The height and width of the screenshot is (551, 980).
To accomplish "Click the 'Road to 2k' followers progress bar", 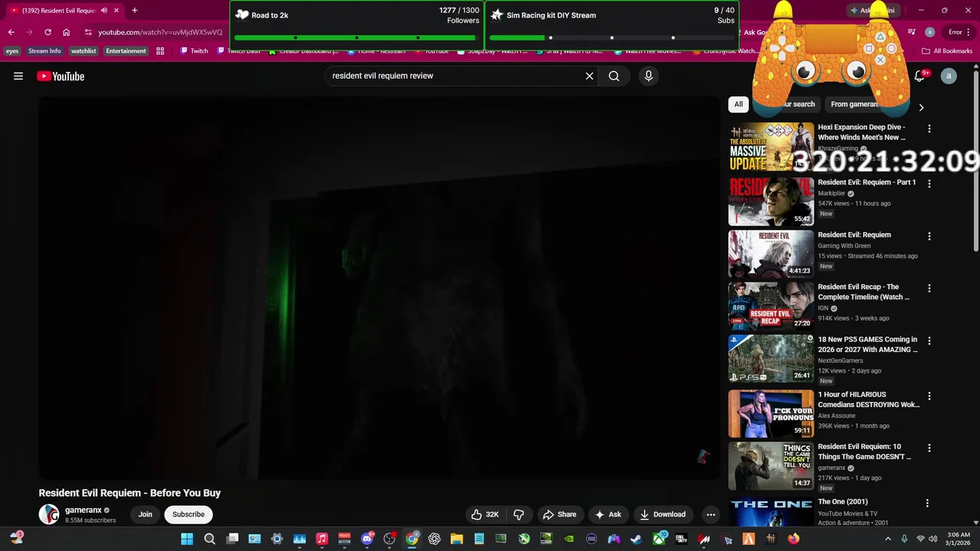I will pos(356,37).
